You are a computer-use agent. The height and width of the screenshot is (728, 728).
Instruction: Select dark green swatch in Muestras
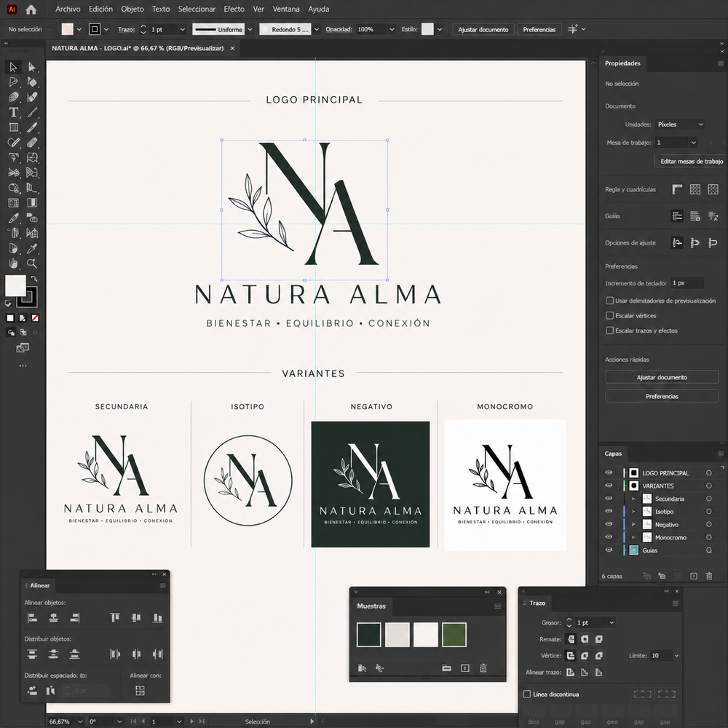[x=368, y=635]
